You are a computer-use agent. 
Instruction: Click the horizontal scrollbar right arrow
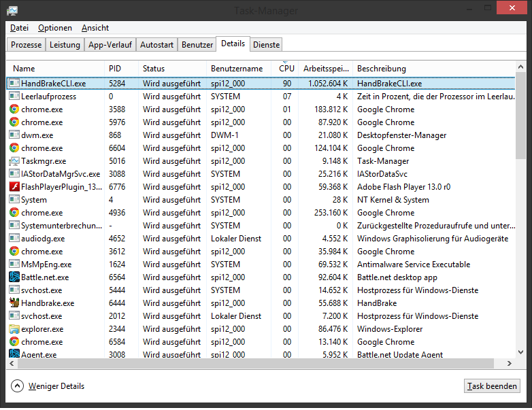tap(510, 364)
